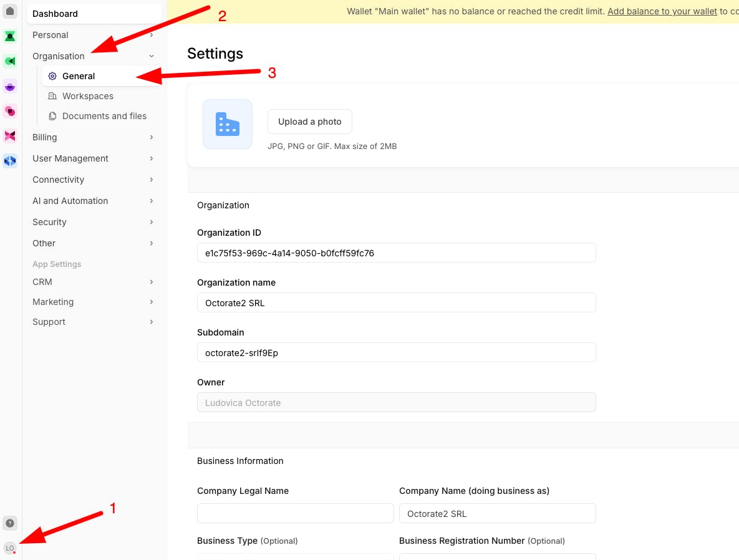
Task: Open the green video meetings app icon
Action: tap(10, 61)
